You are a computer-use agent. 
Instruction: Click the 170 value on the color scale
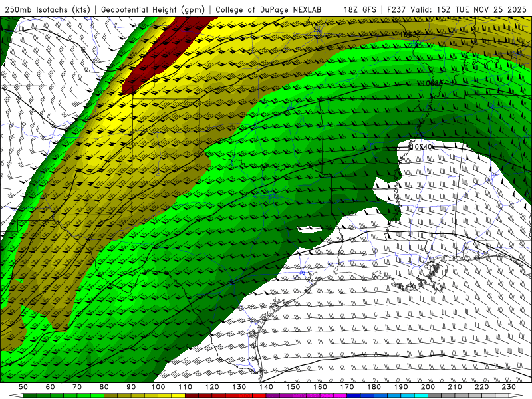coord(346,387)
